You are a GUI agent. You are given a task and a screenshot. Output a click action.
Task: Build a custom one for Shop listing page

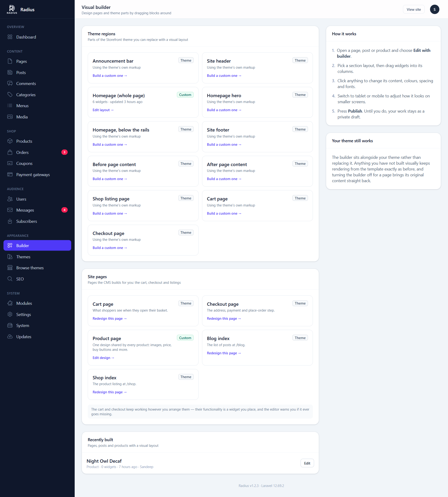[x=110, y=213]
